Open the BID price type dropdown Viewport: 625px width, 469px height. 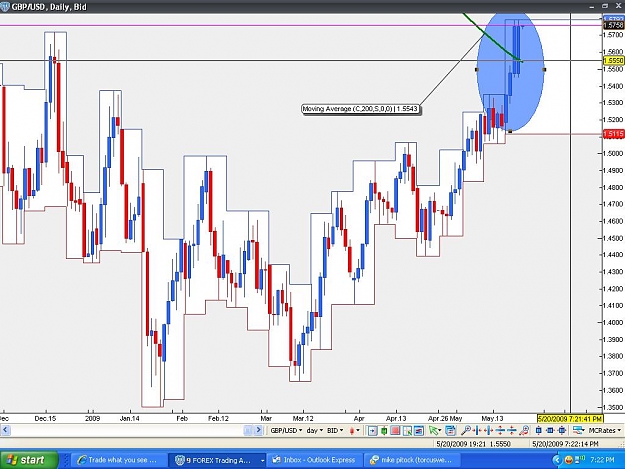(335, 430)
